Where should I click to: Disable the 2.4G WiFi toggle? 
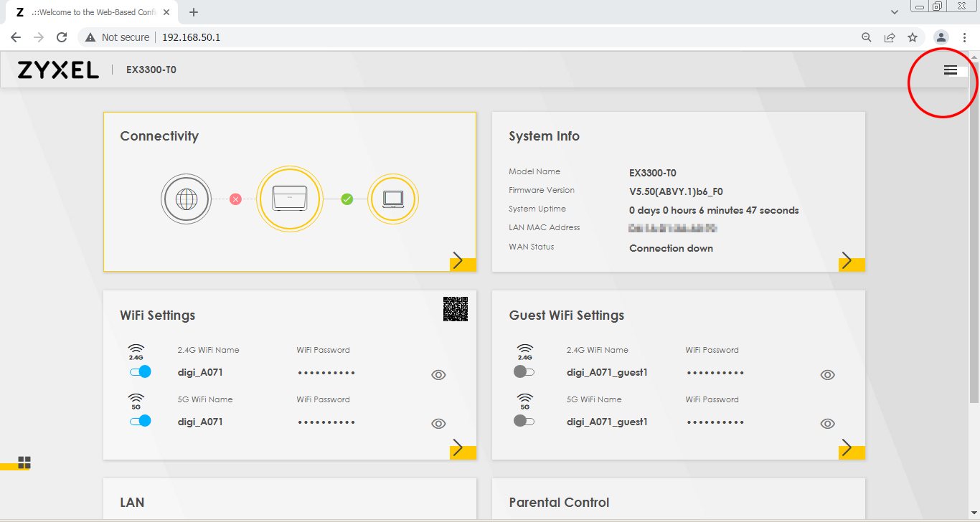(141, 371)
